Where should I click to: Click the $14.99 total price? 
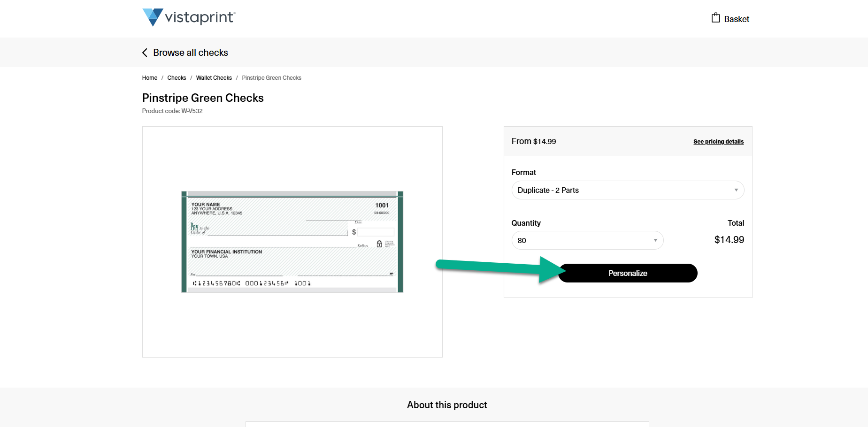729,240
